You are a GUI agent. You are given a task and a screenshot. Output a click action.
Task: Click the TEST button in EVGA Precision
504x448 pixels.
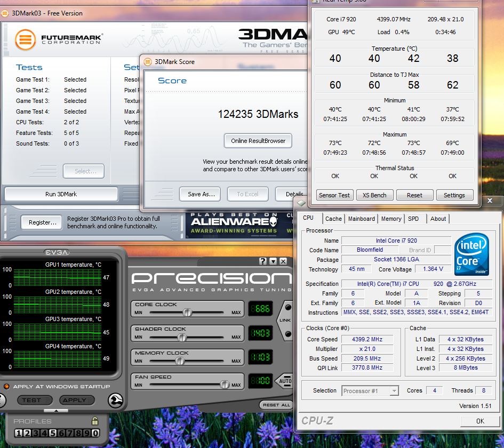(x=35, y=400)
